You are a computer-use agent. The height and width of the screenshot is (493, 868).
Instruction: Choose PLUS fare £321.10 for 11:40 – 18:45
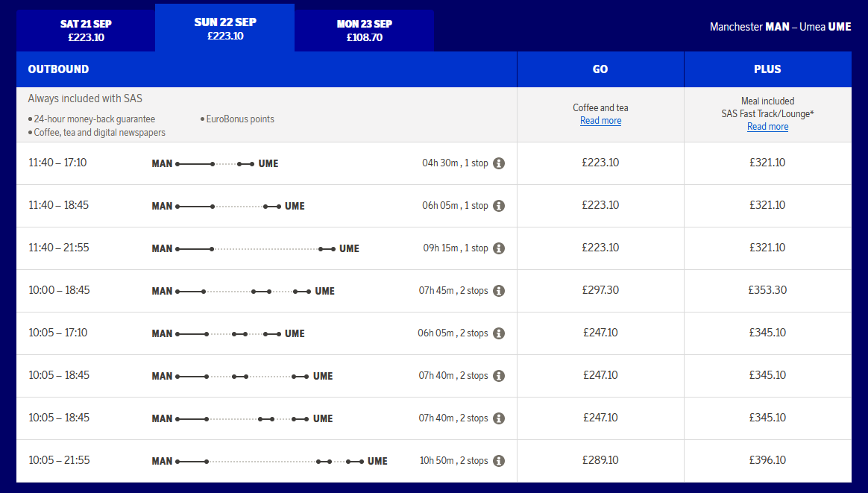(x=767, y=206)
